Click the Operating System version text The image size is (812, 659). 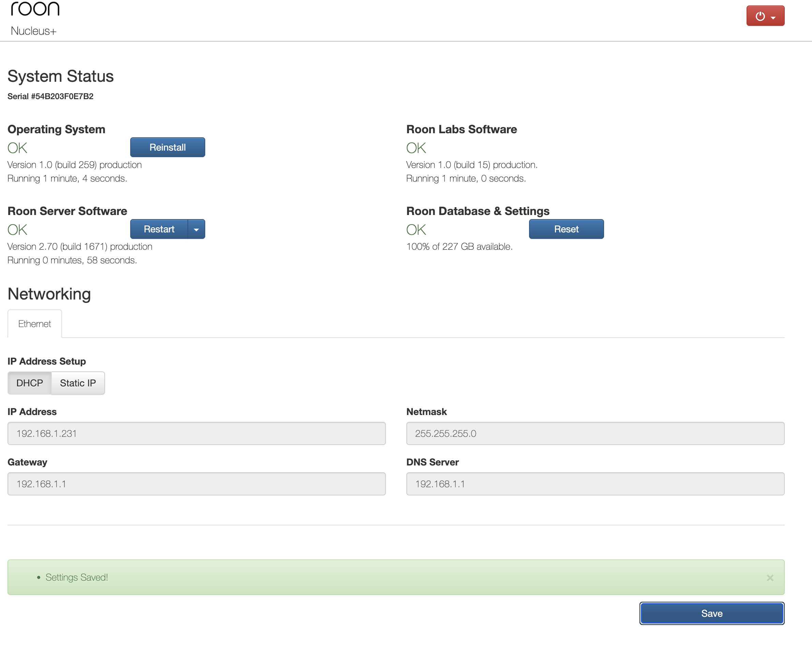[74, 165]
